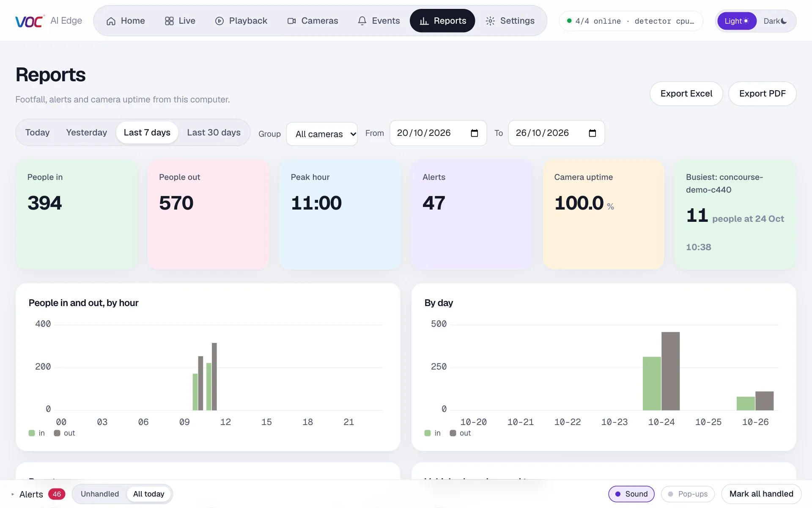Screen dimensions: 812x508
Task: Click the Playback play-circle icon
Action: [x=219, y=21]
